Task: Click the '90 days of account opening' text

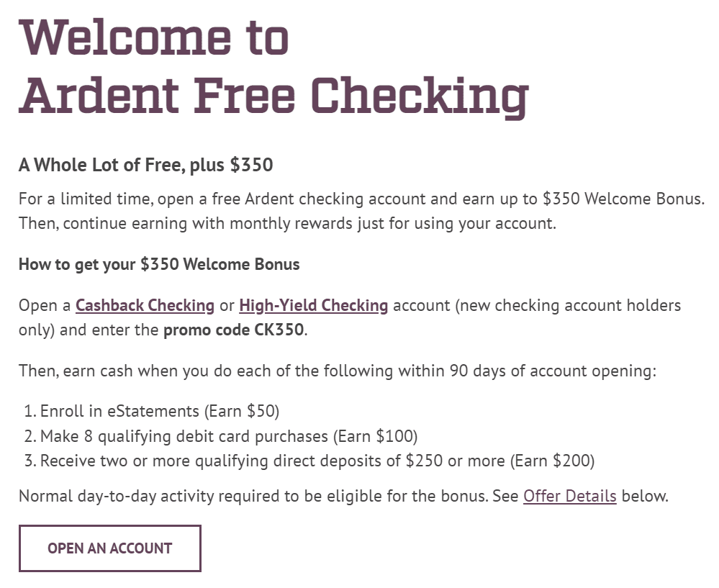Action: pos(553,371)
